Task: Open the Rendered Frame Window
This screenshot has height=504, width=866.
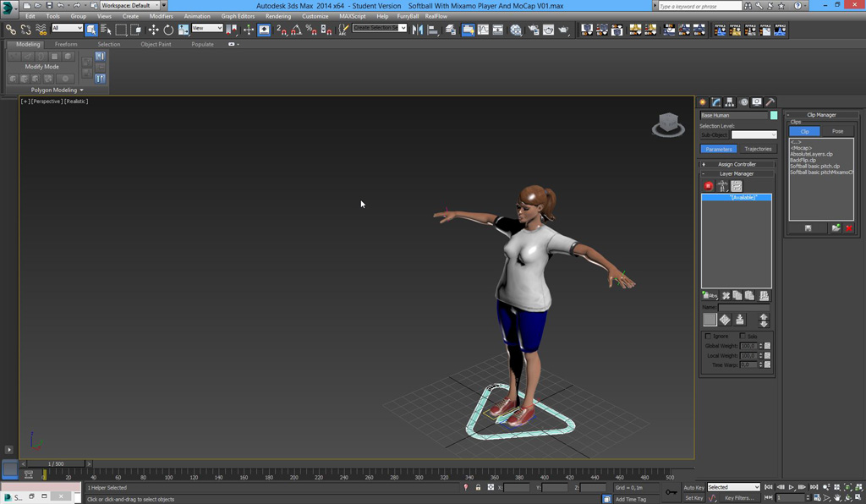Action: pyautogui.click(x=548, y=30)
